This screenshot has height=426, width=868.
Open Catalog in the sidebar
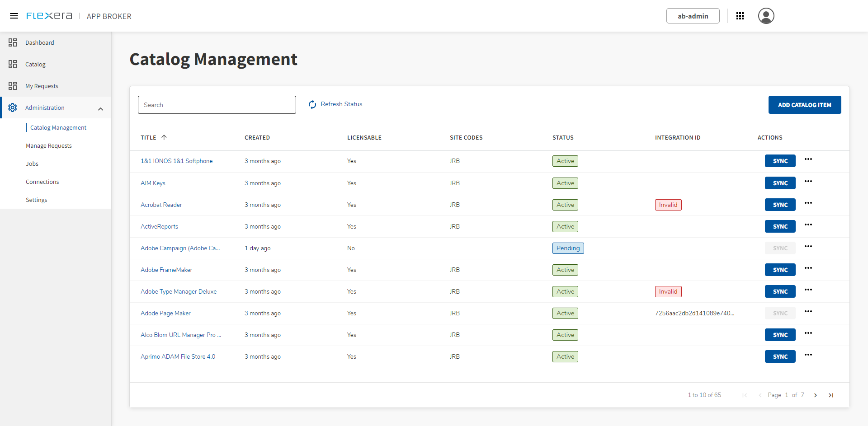(35, 64)
